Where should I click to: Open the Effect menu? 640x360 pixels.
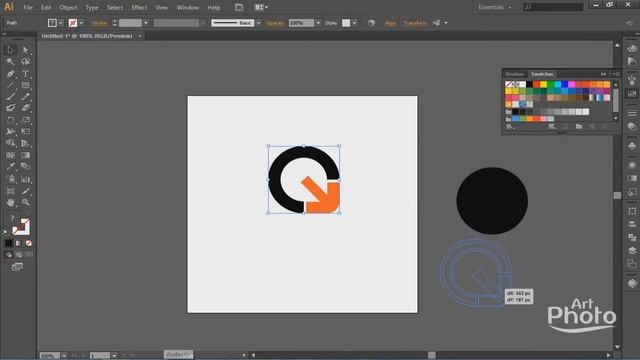[x=139, y=7]
